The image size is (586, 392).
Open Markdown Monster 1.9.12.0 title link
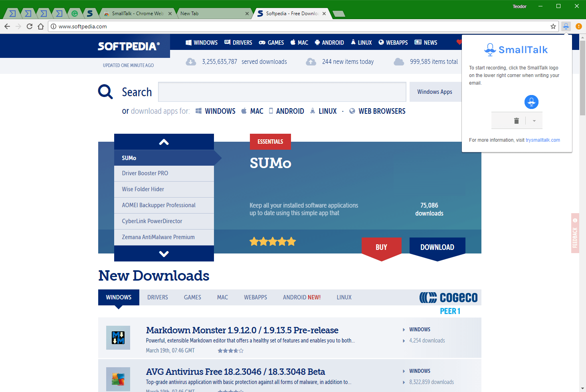point(242,330)
